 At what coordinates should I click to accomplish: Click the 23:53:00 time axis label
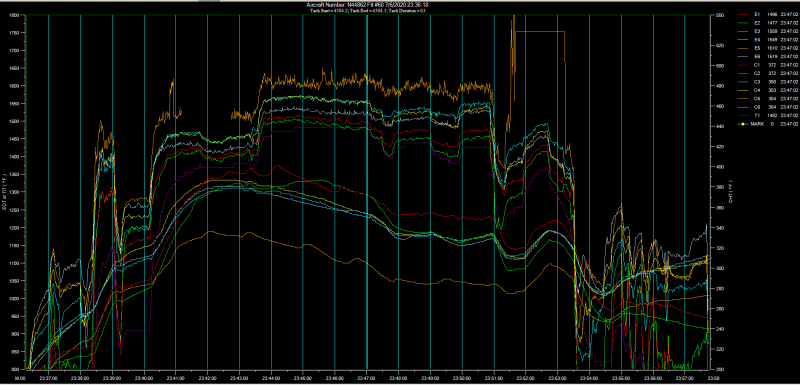point(558,378)
